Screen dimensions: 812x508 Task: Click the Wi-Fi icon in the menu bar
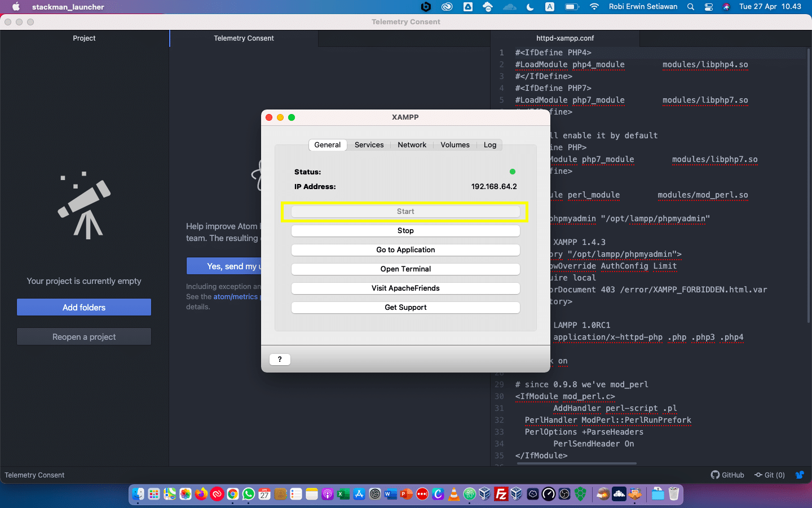click(594, 7)
